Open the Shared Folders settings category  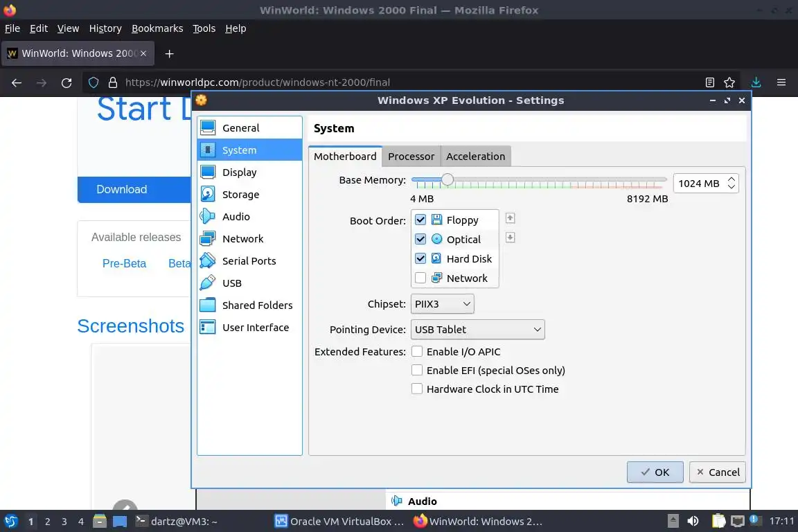coord(249,305)
